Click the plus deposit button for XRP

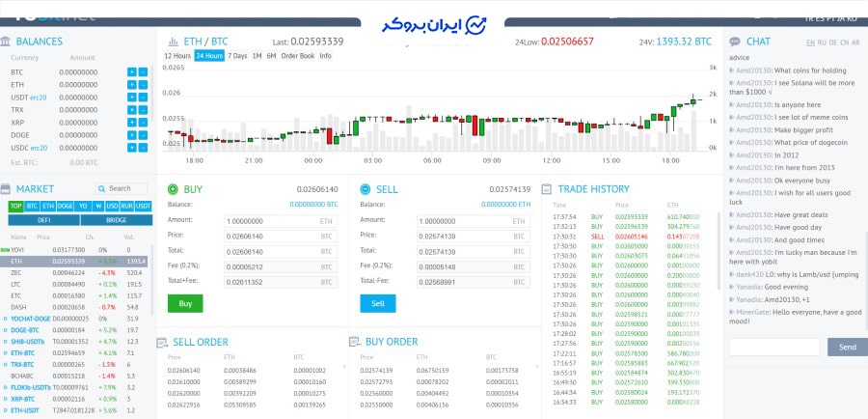132,123
